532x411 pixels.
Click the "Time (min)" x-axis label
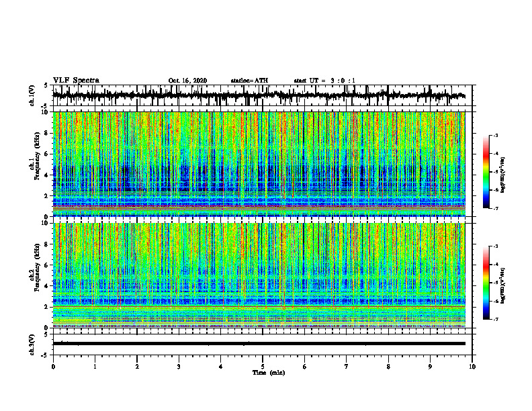tap(269, 373)
